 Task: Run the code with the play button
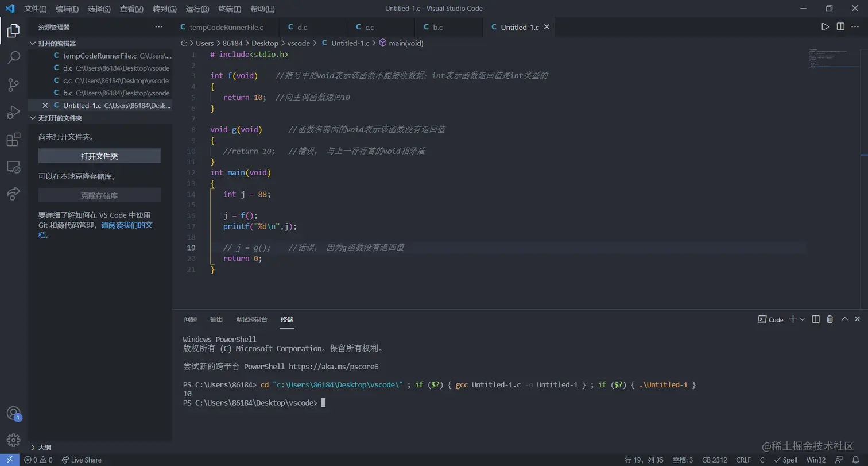point(825,27)
